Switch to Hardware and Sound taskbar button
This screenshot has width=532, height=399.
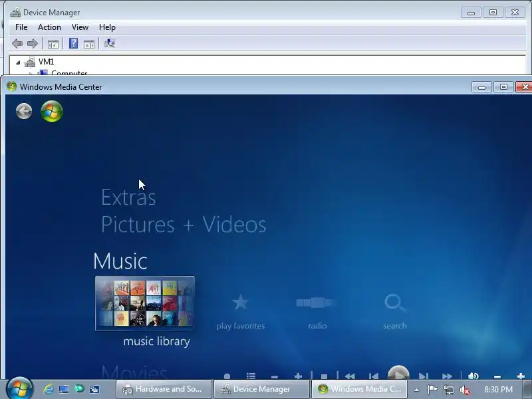pyautogui.click(x=164, y=389)
